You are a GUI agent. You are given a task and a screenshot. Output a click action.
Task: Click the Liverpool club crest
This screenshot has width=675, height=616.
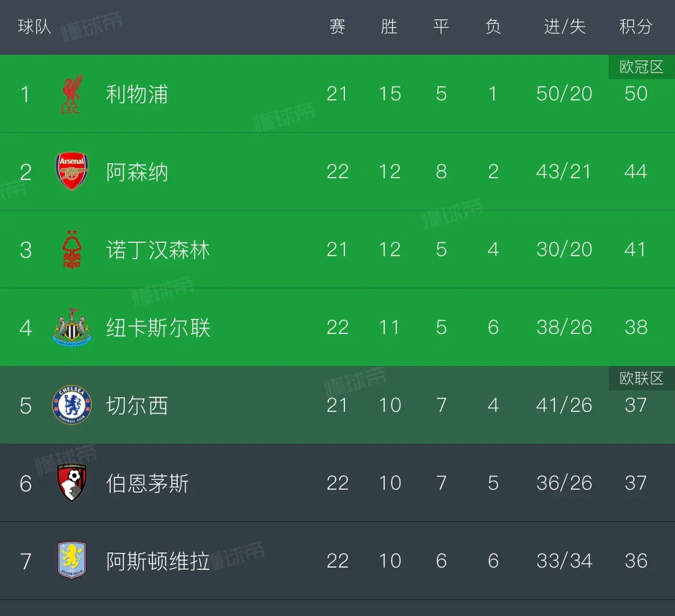72,94
